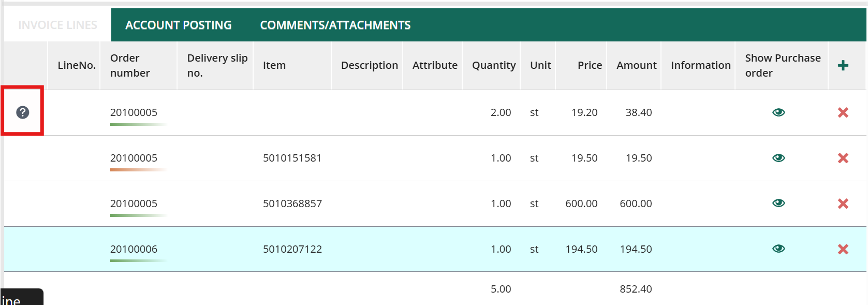This screenshot has height=305, width=868.
Task: Click the question mark help icon
Action: [x=22, y=112]
